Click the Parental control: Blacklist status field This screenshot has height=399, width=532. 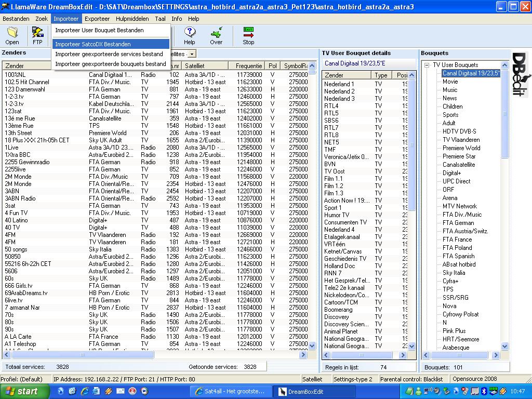412,379
